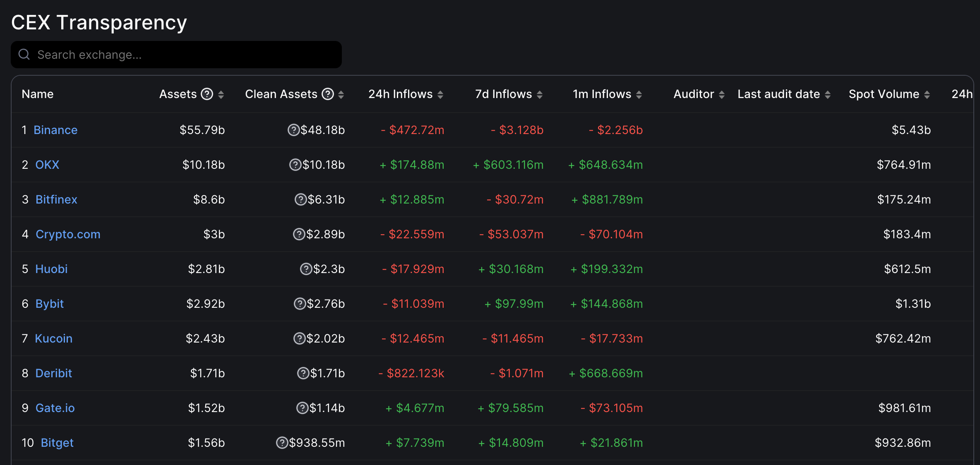This screenshot has height=465, width=980.
Task: Open the Bitfinex exchange link
Action: click(x=56, y=199)
